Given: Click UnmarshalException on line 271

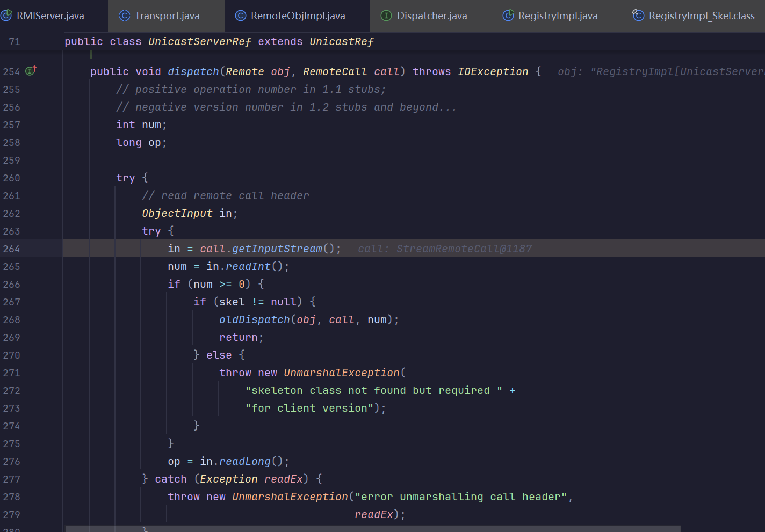Looking at the screenshot, I should tap(342, 373).
